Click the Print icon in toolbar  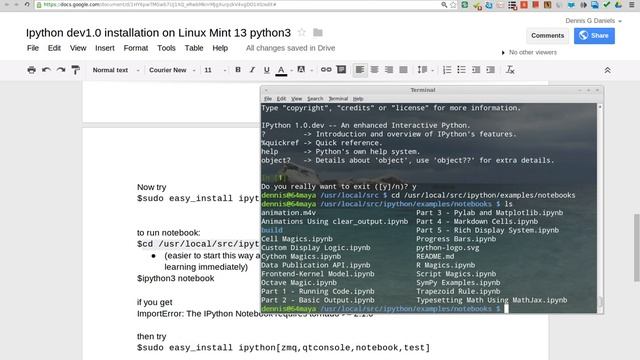31,70
